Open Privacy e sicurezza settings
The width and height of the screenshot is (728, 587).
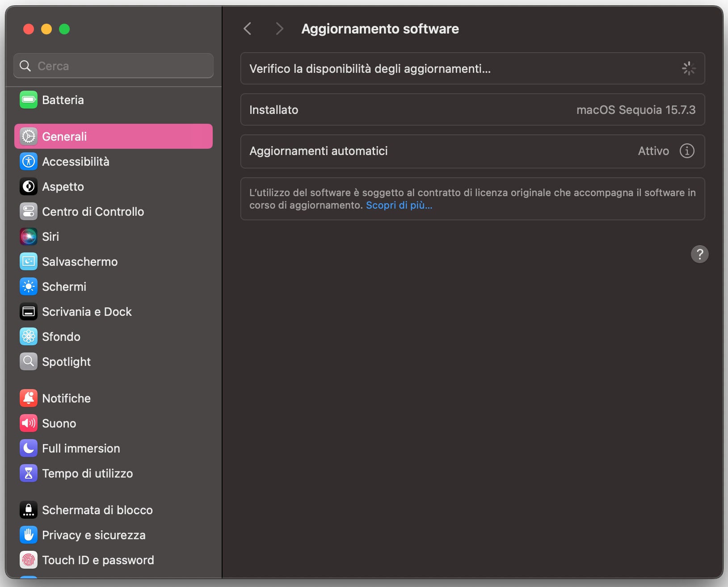pyautogui.click(x=28, y=535)
